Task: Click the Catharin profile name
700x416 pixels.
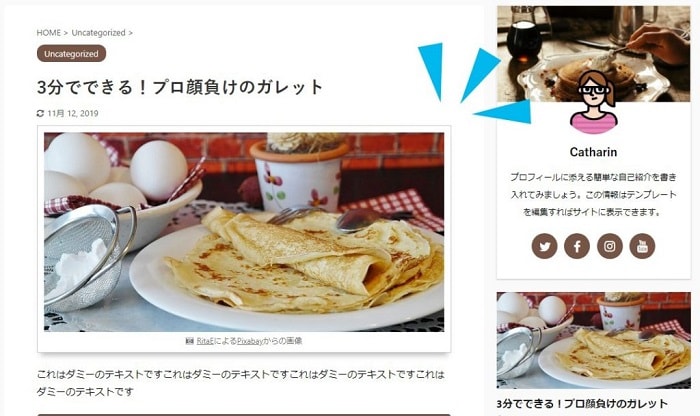Action: tap(593, 152)
